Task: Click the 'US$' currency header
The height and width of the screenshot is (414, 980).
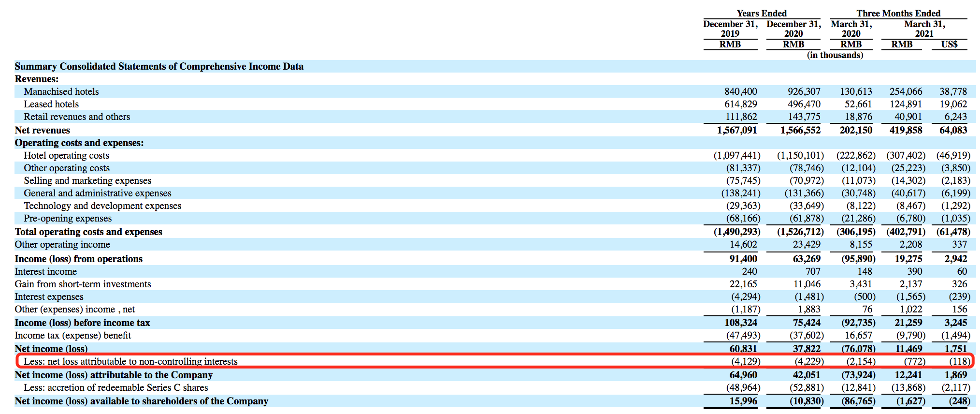Action: 949,44
